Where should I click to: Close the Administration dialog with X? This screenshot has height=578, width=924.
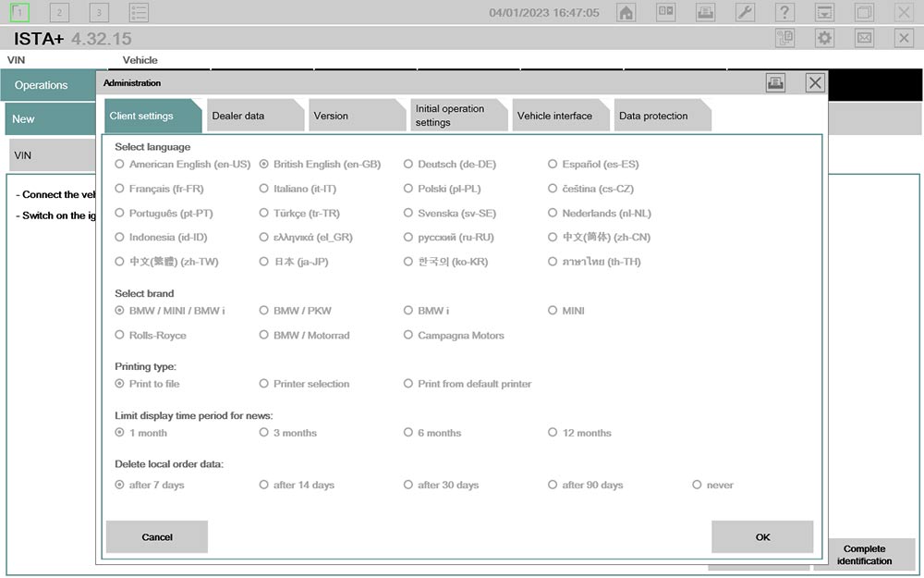(815, 82)
